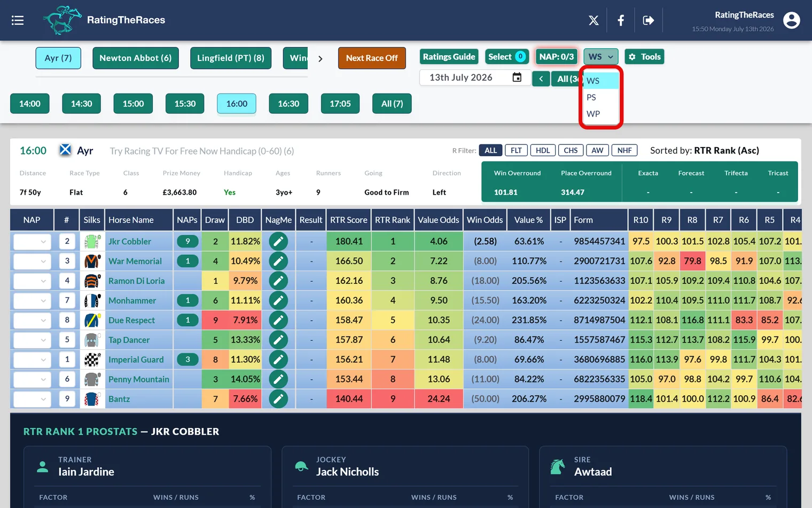Sort by Value Odds column header
812x508 pixels.
click(x=439, y=220)
